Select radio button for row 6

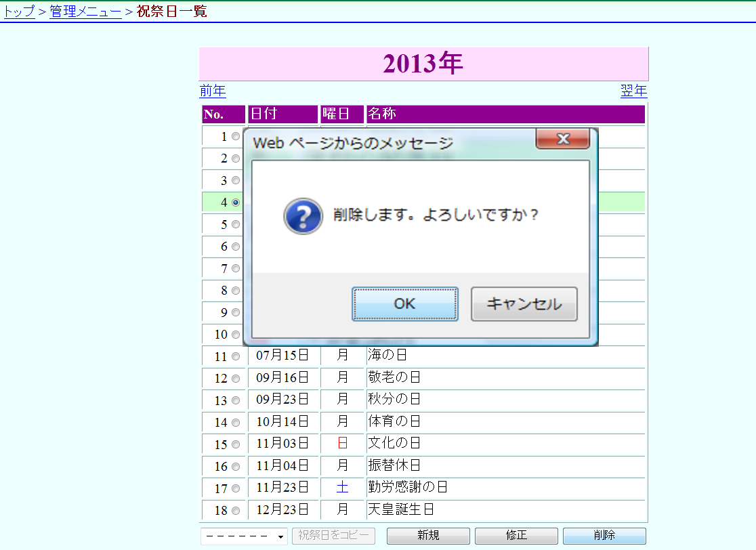pyautogui.click(x=236, y=247)
